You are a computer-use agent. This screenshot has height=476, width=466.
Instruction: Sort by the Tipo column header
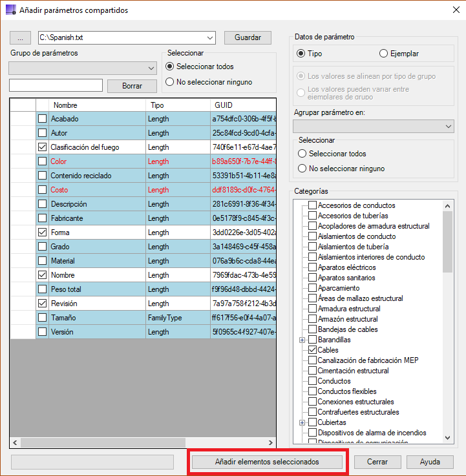coord(178,105)
